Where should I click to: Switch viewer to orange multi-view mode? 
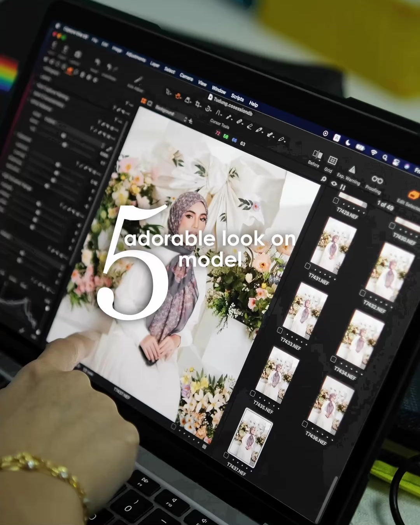[143, 101]
